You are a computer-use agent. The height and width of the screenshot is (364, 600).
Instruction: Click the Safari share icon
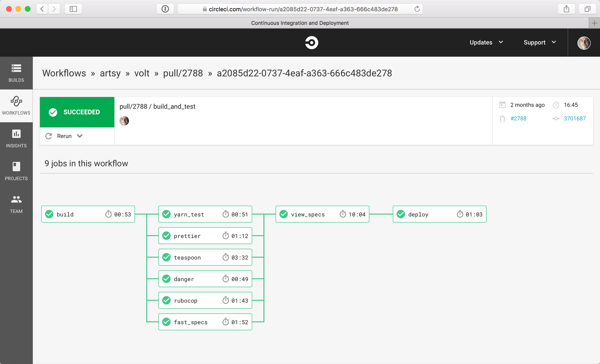point(566,9)
